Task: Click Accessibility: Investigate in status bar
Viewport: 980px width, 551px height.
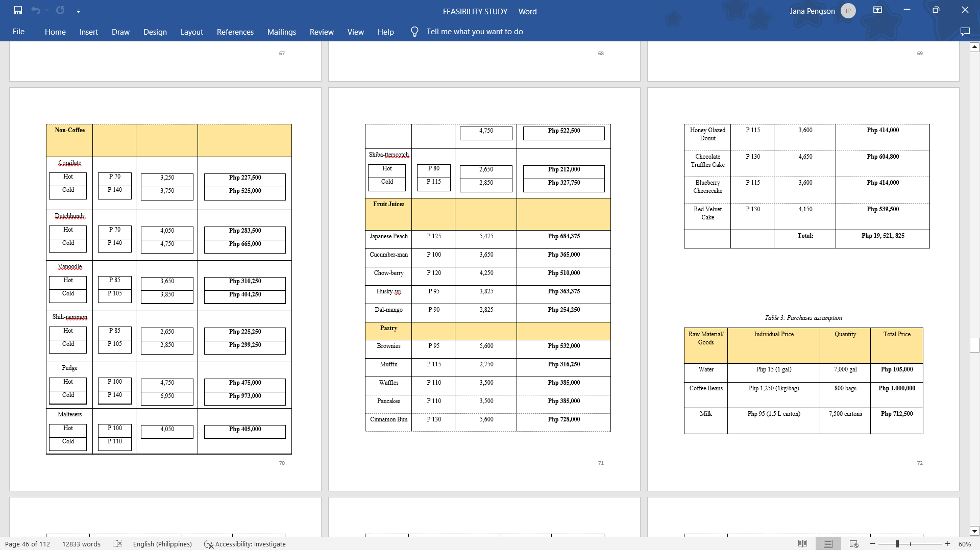Action: [245, 544]
